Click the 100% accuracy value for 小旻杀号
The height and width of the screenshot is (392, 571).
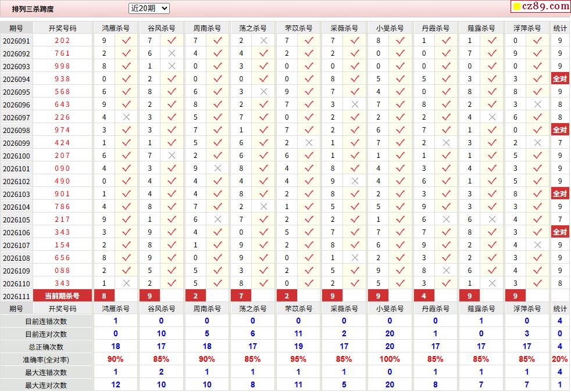coord(390,359)
